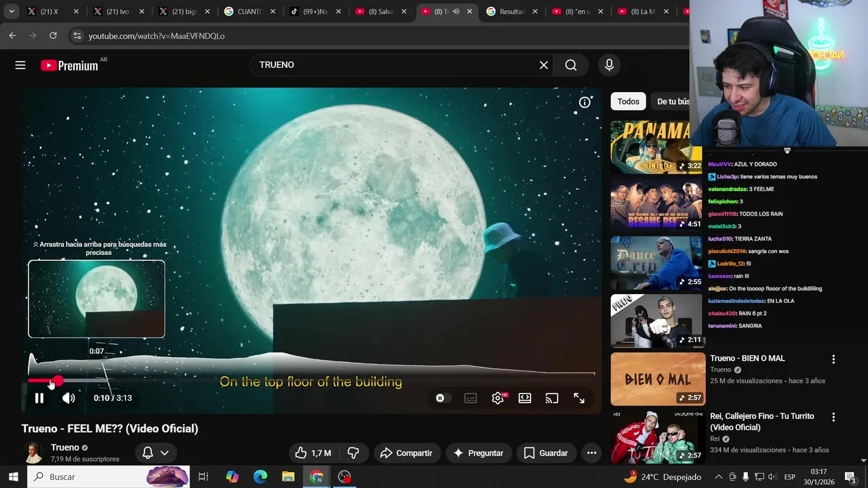
Task: Open options menu for Tu Turrito video
Action: click(x=833, y=418)
